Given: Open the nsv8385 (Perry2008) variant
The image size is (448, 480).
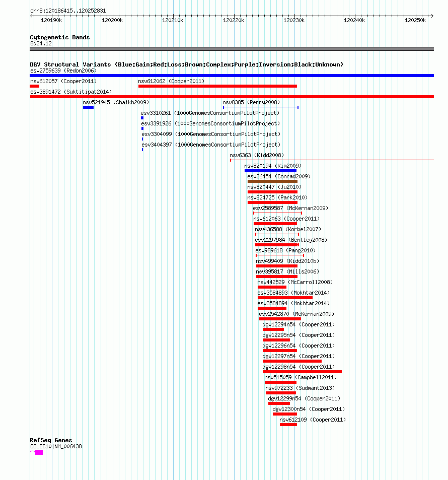Looking at the screenshot, I should 251,102.
